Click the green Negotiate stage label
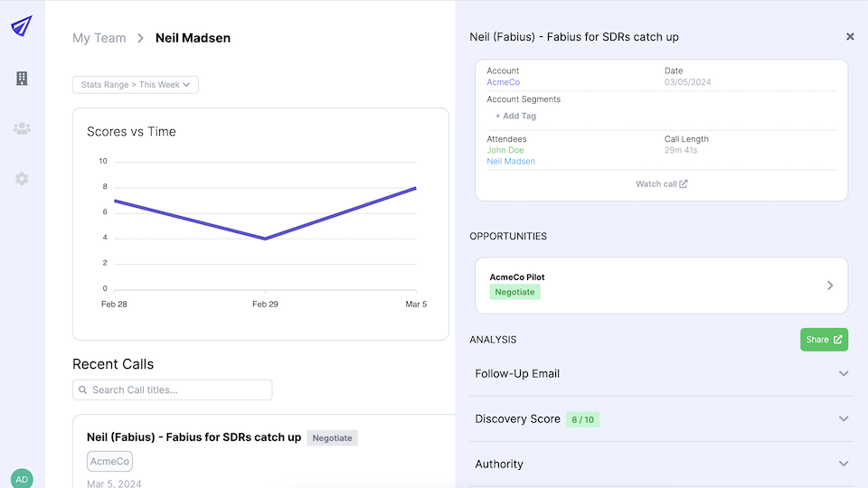 coord(514,292)
